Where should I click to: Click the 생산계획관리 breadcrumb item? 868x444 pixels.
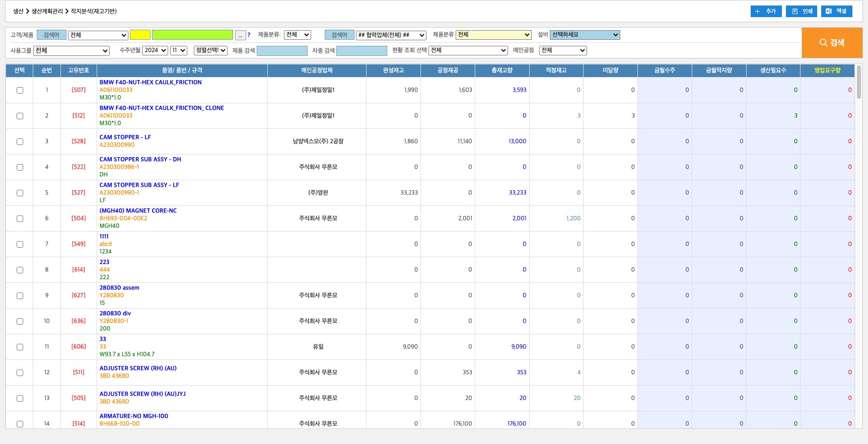(x=47, y=11)
